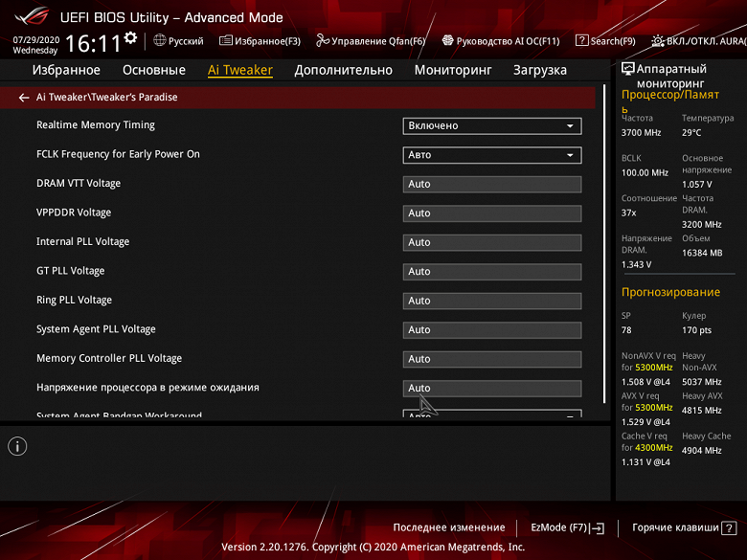
Task: Open Избранное(F3) favorites list icon
Action: (226, 40)
